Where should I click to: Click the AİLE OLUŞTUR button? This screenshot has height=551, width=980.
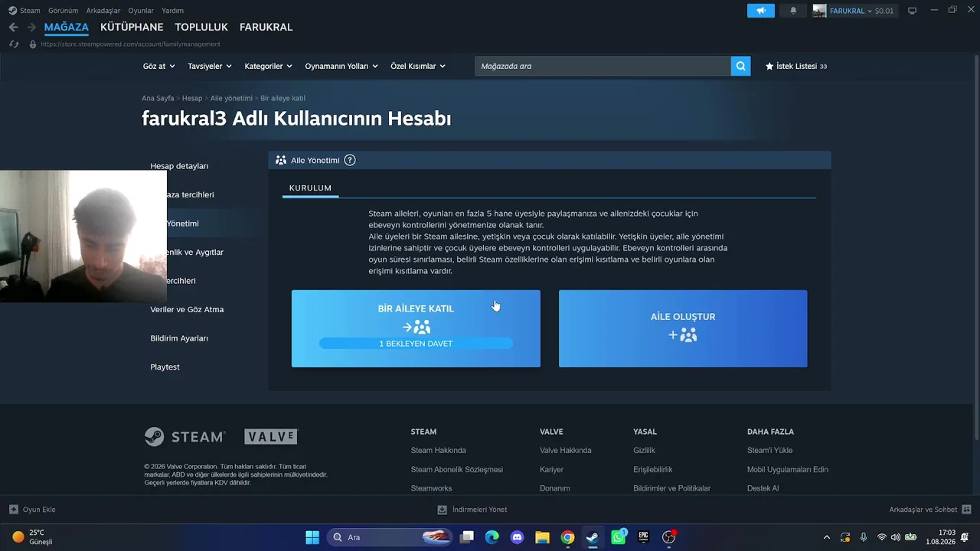click(683, 328)
